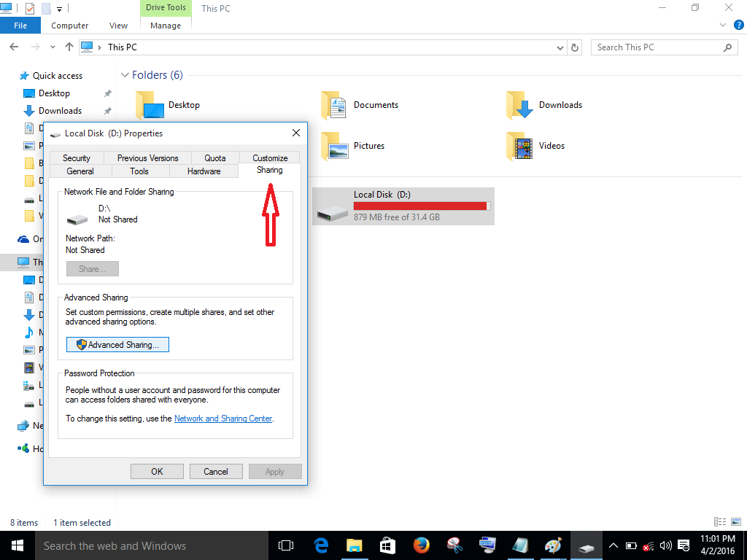Open Notepad from the taskbar
Image resolution: width=747 pixels, height=560 pixels.
click(520, 545)
